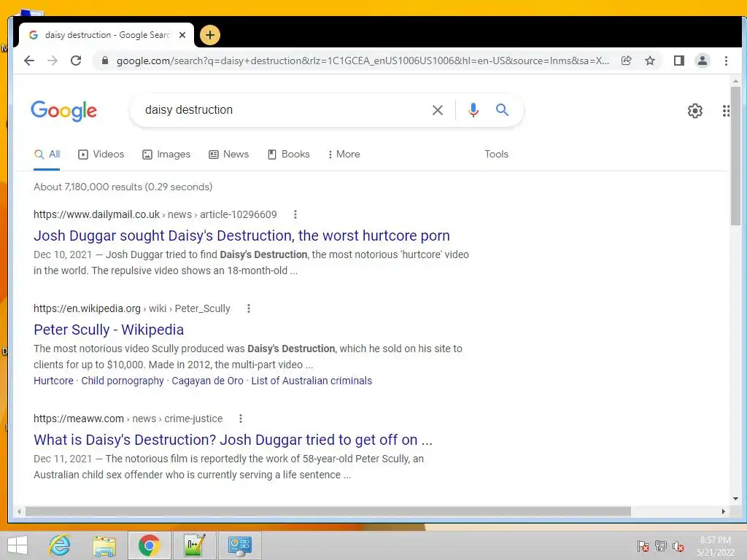
Task: Open the Cagayan de Oro sitelink
Action: (x=207, y=381)
